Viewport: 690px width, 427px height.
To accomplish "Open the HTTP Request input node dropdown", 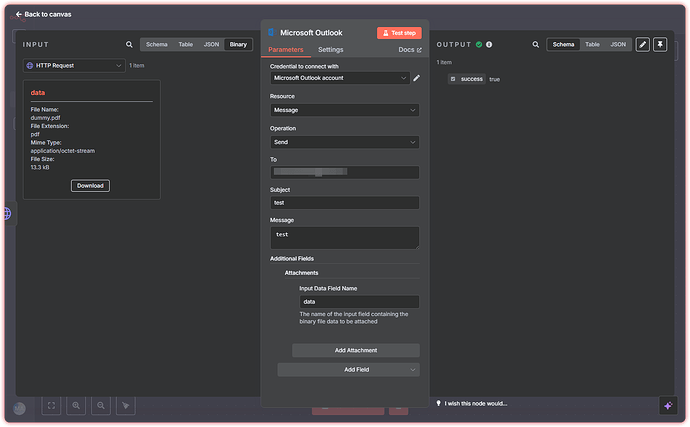I will 74,66.
